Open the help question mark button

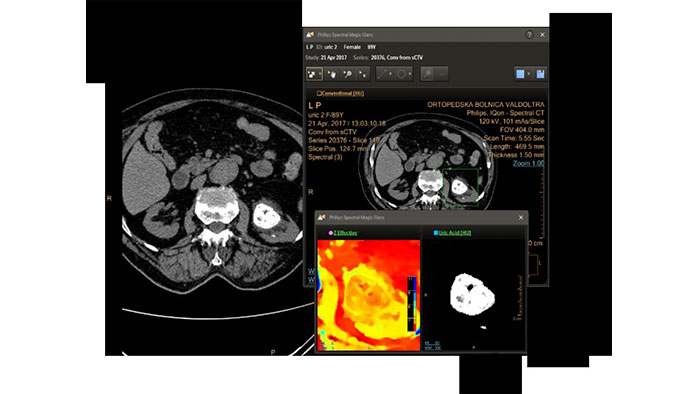click(529, 35)
